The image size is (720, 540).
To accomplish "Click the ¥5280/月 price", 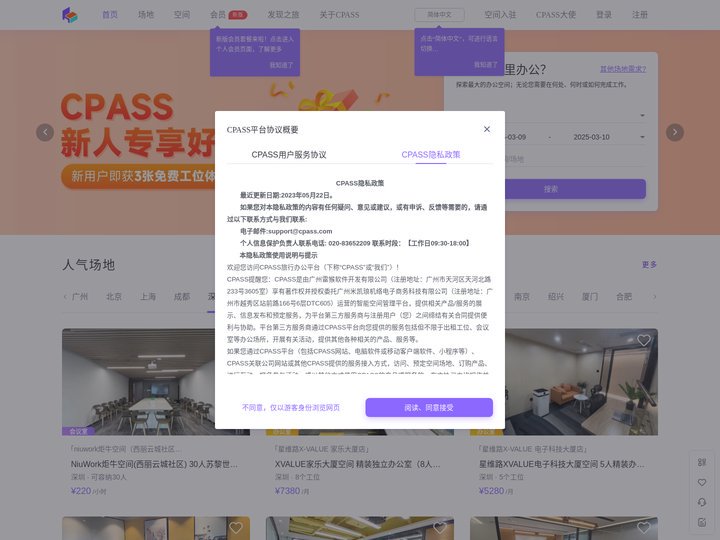I will 495,491.
